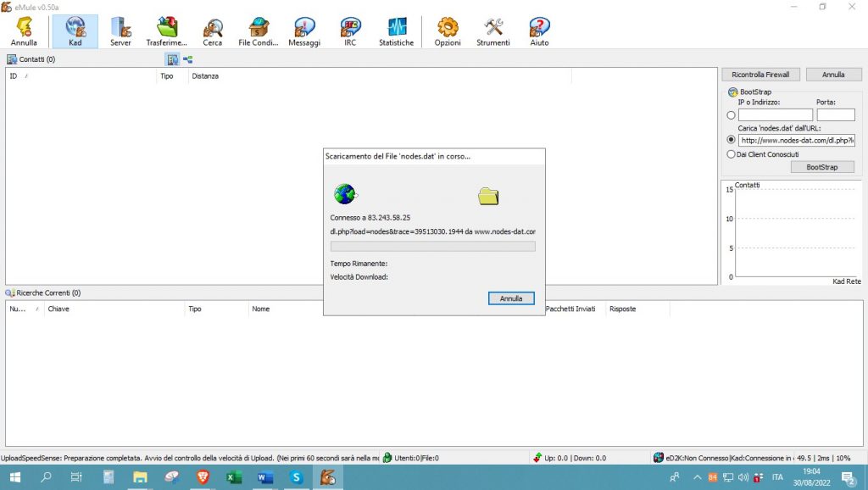The height and width of the screenshot is (490, 868).
Task: Sort contacts by Distanza column header
Action: coord(205,76)
